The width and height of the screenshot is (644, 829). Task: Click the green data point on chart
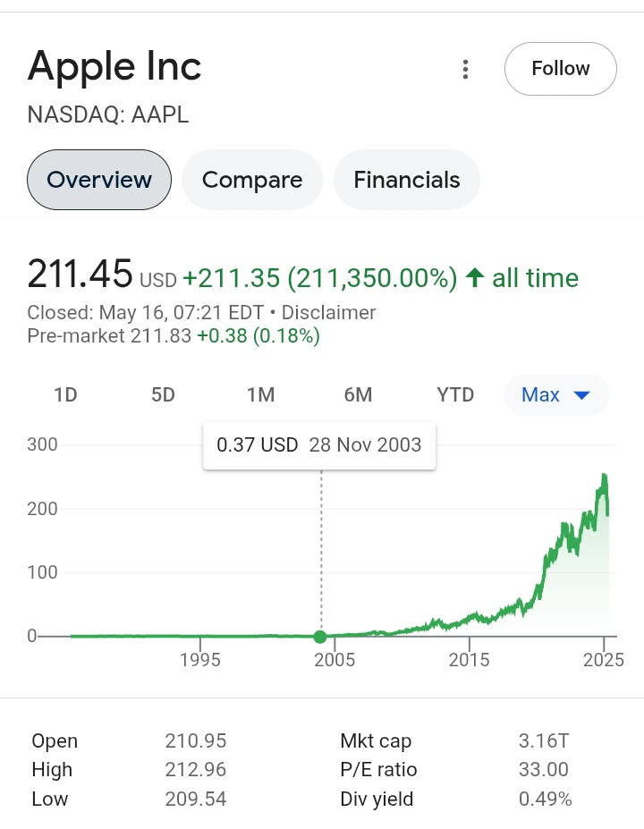[x=320, y=637]
